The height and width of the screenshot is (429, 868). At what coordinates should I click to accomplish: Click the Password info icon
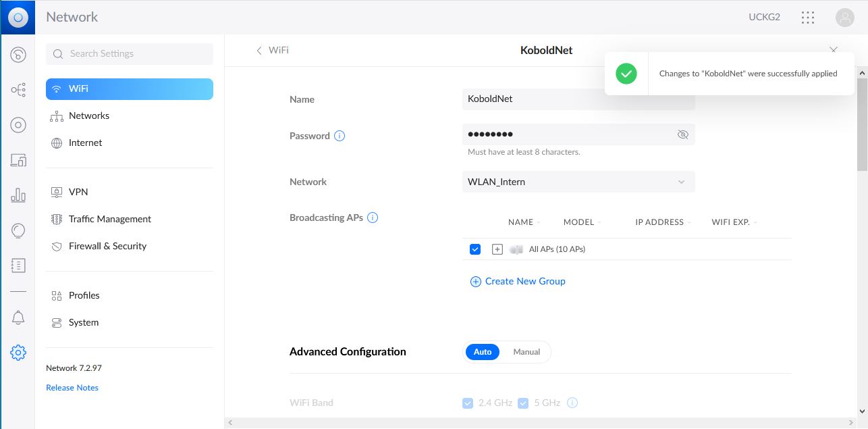point(340,136)
